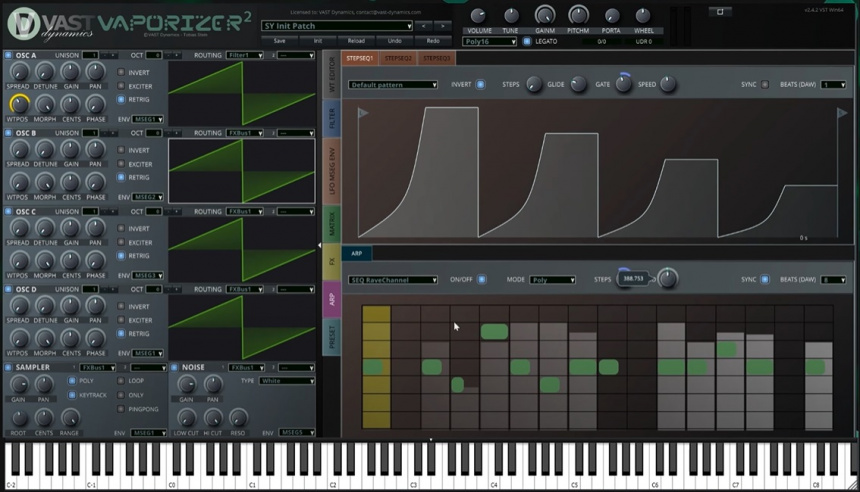Open Default pattern dropdown
This screenshot has width=860, height=492.
coord(393,84)
